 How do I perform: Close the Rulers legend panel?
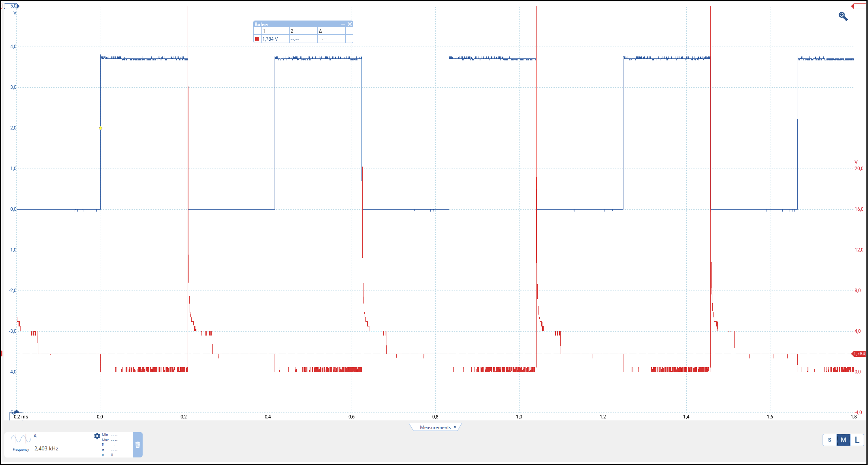tap(350, 24)
